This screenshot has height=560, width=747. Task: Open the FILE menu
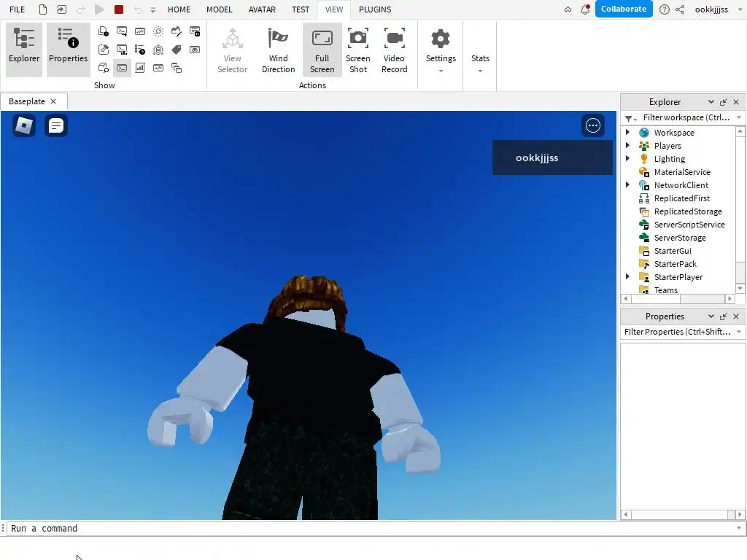pyautogui.click(x=18, y=9)
